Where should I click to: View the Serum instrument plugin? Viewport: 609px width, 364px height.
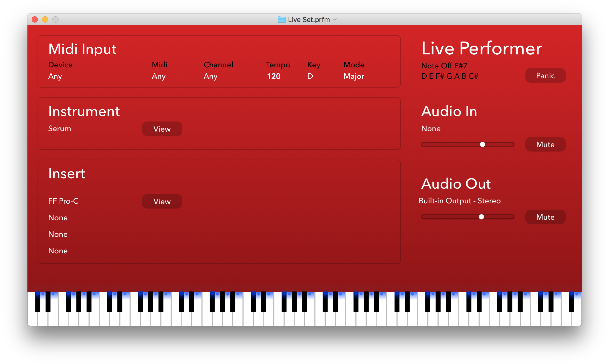[x=162, y=129]
